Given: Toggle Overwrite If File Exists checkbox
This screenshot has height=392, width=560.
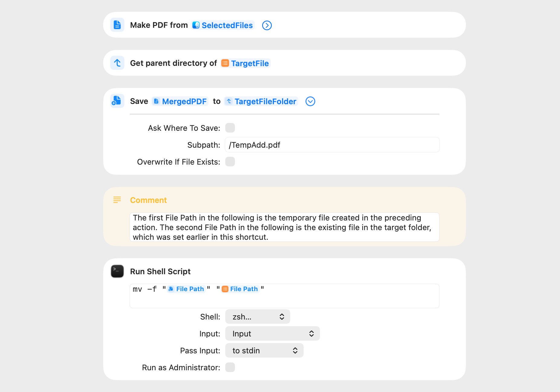Looking at the screenshot, I should (x=230, y=162).
